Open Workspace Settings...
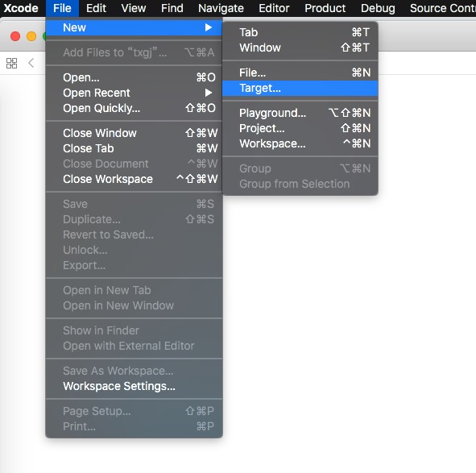 click(x=134, y=386)
